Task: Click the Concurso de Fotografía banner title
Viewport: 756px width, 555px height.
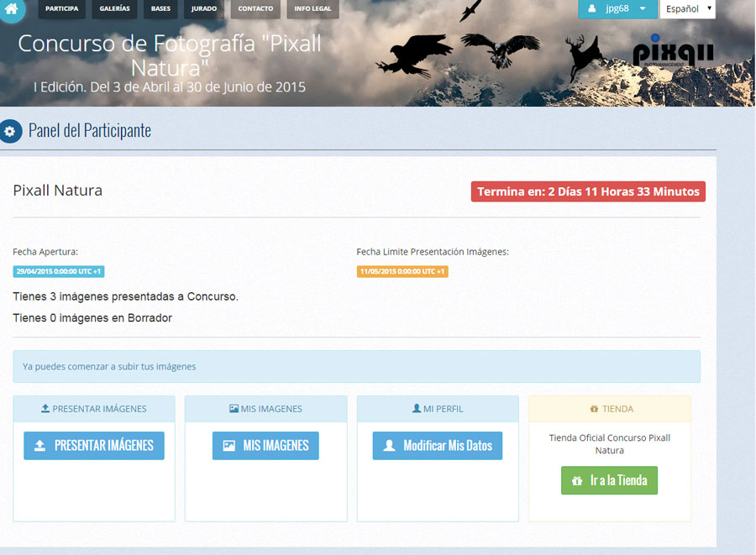Action: tap(170, 55)
